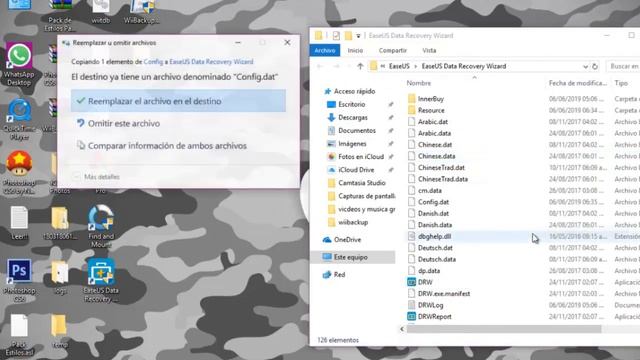Image resolution: width=640 pixels, height=360 pixels.
Task: Open the Inicio ribbon tab
Action: 355,50
